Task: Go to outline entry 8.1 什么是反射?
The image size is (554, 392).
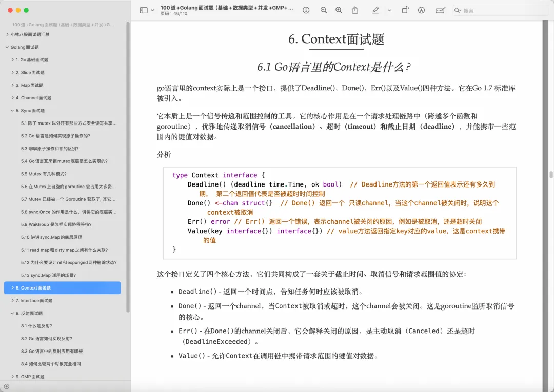Action: click(36, 326)
